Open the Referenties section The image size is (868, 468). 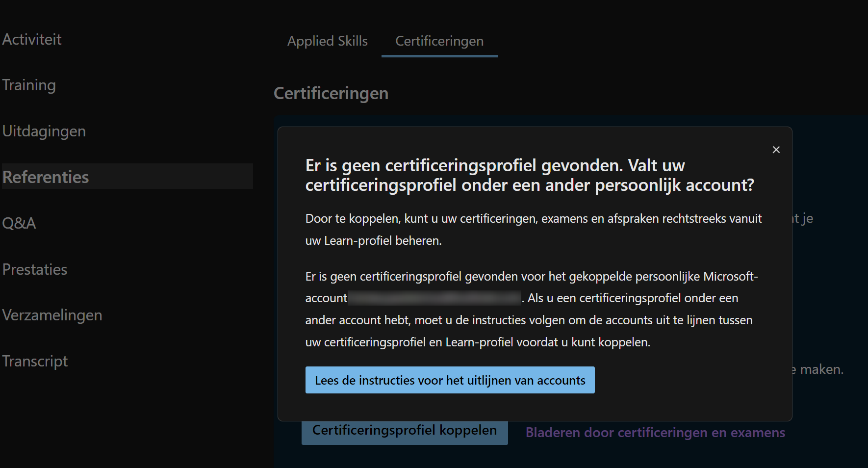coord(46,177)
